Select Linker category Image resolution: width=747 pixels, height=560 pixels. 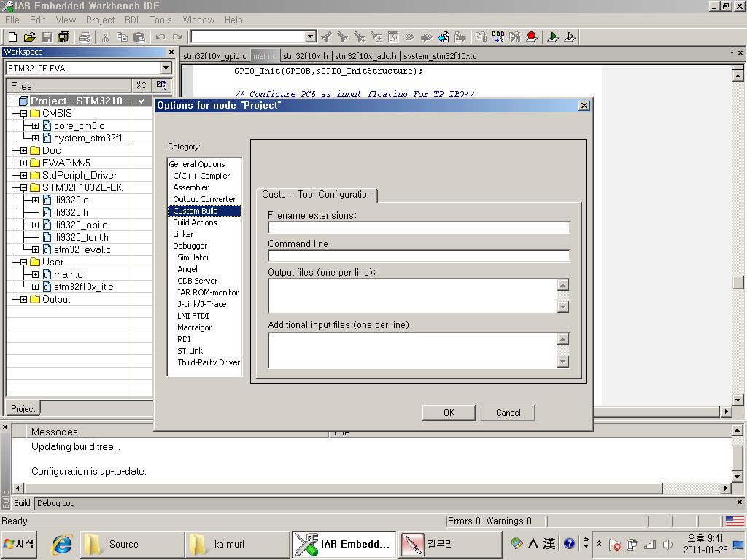(x=183, y=234)
